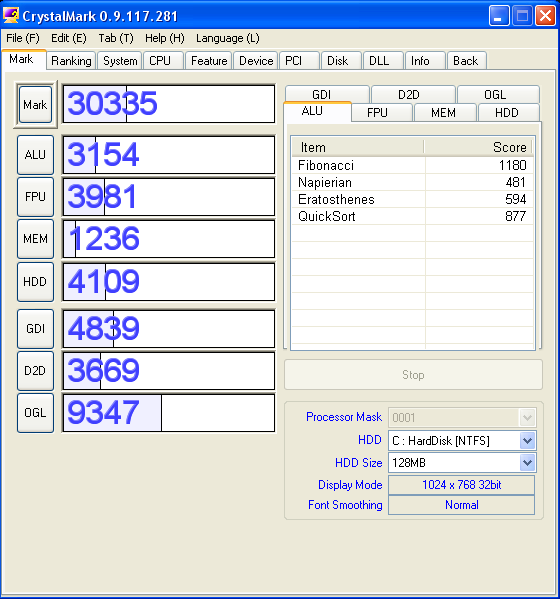This screenshot has height=599, width=560.
Task: Click the FPU score bar 3981
Action: [168, 197]
